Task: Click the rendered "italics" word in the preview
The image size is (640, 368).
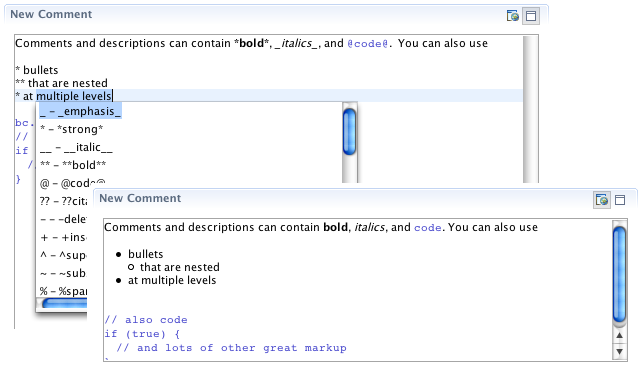Action: point(369,227)
